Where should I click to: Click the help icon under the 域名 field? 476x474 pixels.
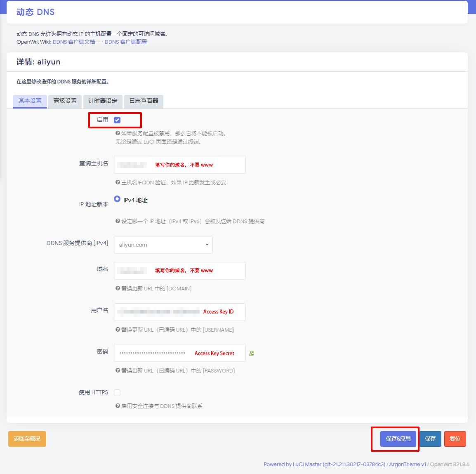click(x=117, y=288)
